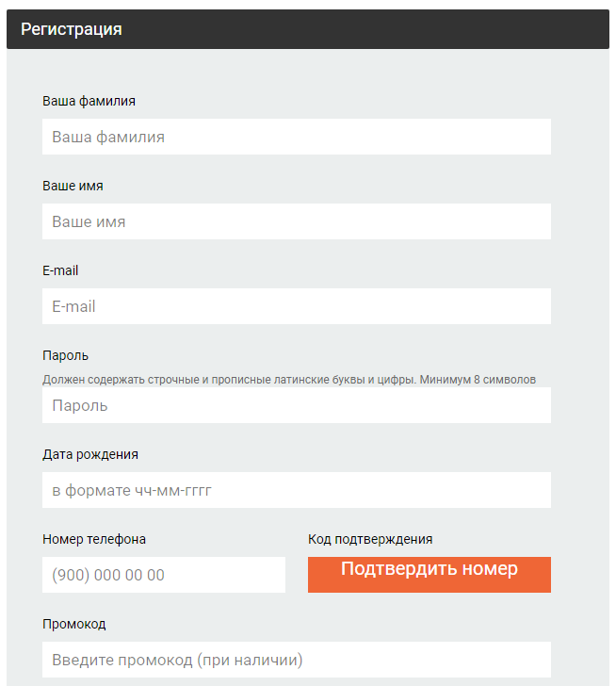This screenshot has width=616, height=686.
Task: Click the E-mail label above the field
Action: click(x=60, y=270)
